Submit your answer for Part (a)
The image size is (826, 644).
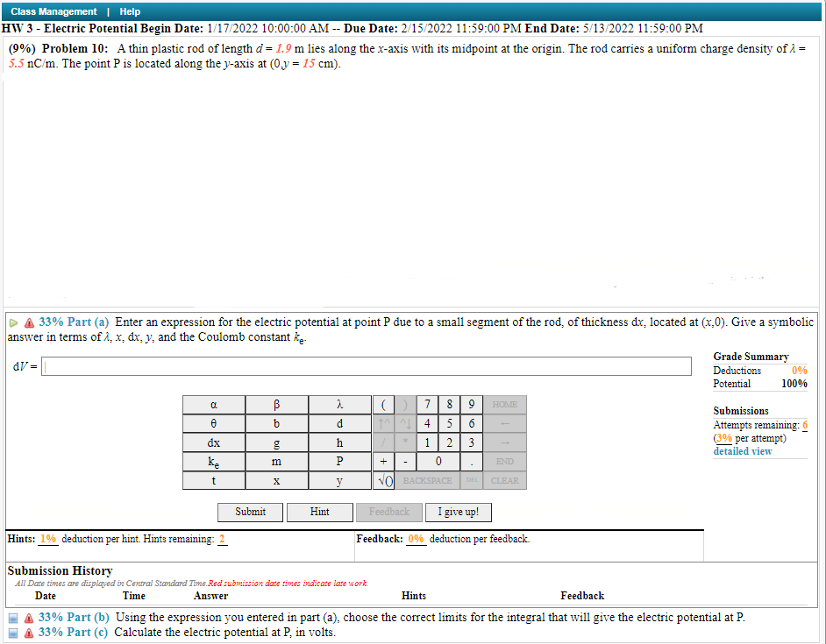250,512
